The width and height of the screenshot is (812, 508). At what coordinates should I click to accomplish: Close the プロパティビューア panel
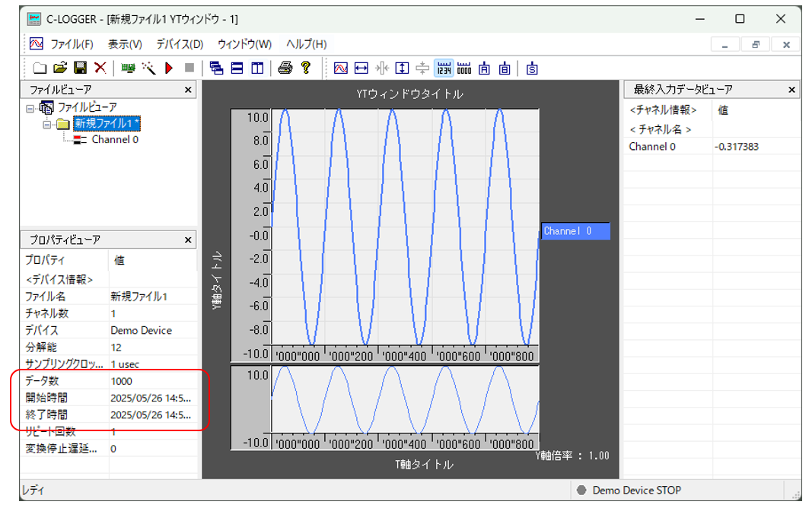[189, 240]
